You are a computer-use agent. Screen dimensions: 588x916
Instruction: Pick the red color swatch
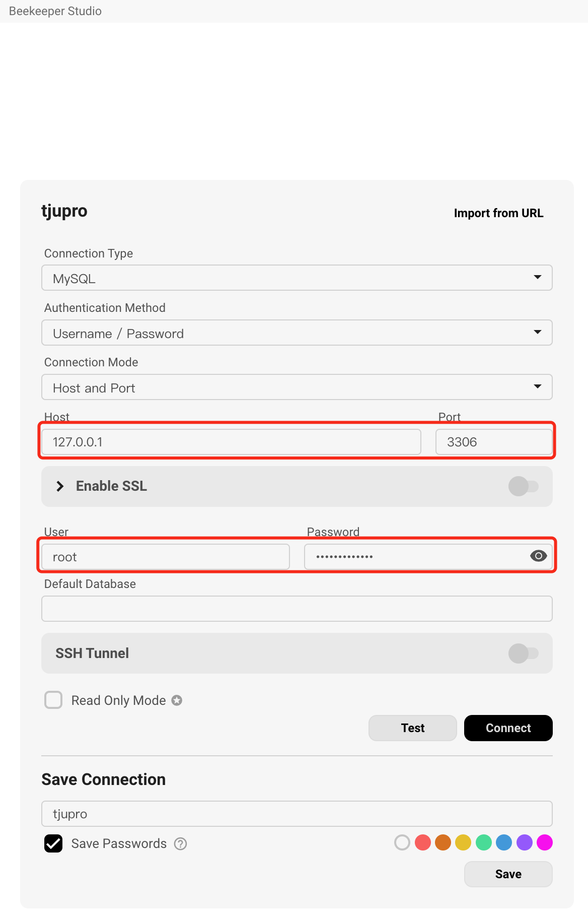click(x=423, y=842)
